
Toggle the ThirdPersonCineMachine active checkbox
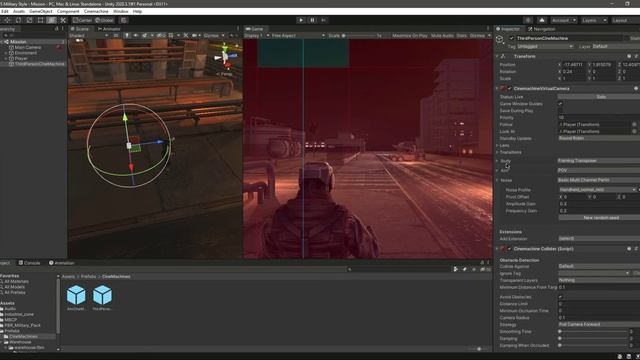(511, 38)
